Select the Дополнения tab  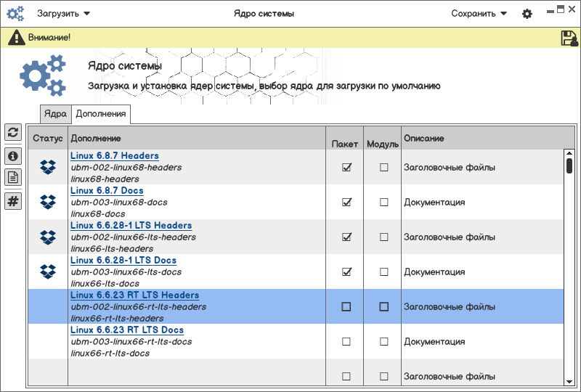[101, 114]
